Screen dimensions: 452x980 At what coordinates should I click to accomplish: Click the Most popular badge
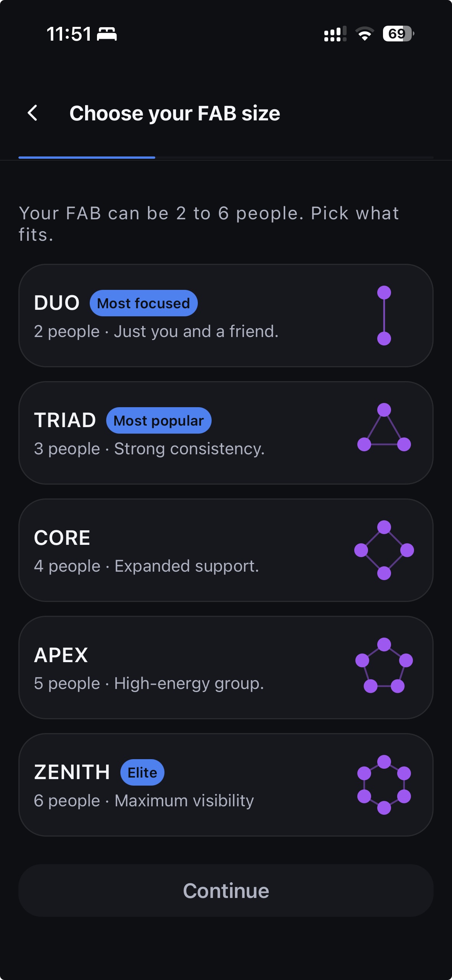(x=159, y=421)
